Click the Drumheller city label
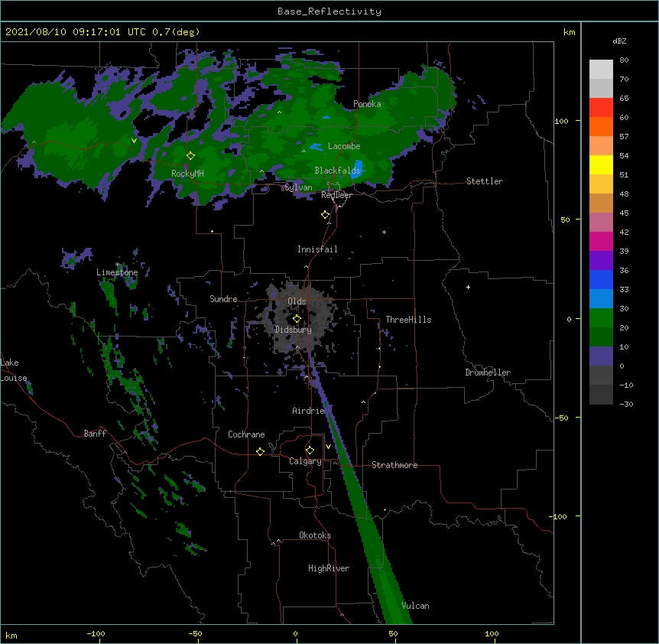Viewport: 659px width, 644px height. point(488,372)
